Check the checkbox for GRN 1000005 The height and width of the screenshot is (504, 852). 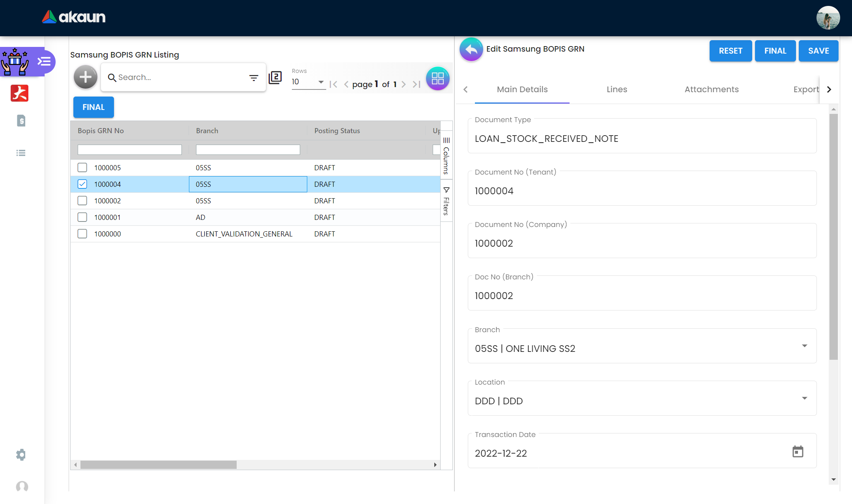82,167
